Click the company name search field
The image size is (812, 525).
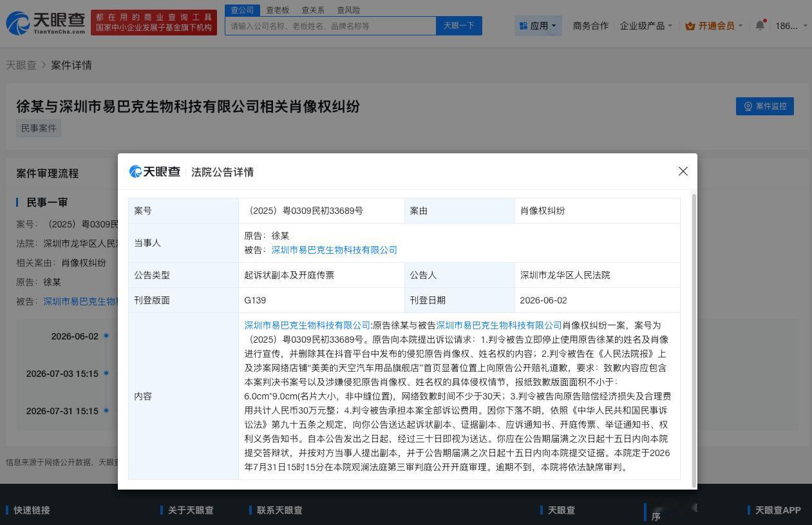(x=331, y=26)
